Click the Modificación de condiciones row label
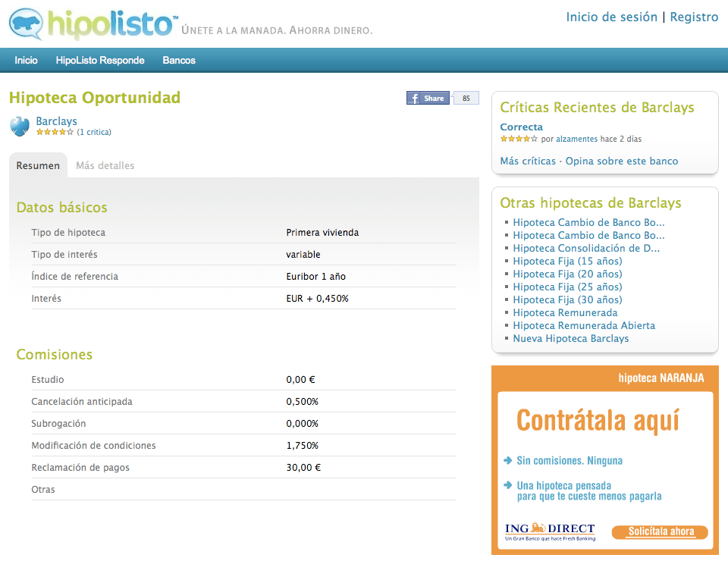 pos(94,446)
